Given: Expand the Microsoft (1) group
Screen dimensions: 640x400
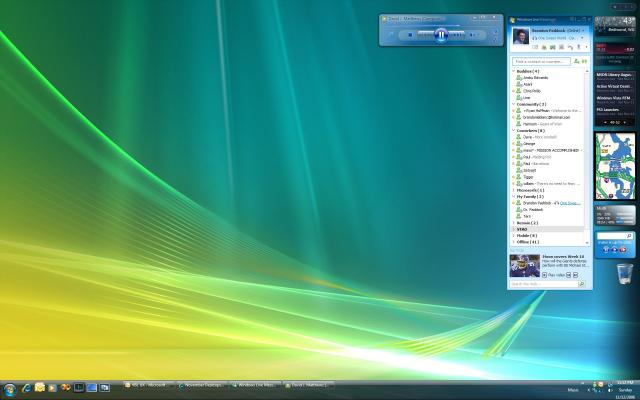Looking at the screenshot, I should [514, 190].
